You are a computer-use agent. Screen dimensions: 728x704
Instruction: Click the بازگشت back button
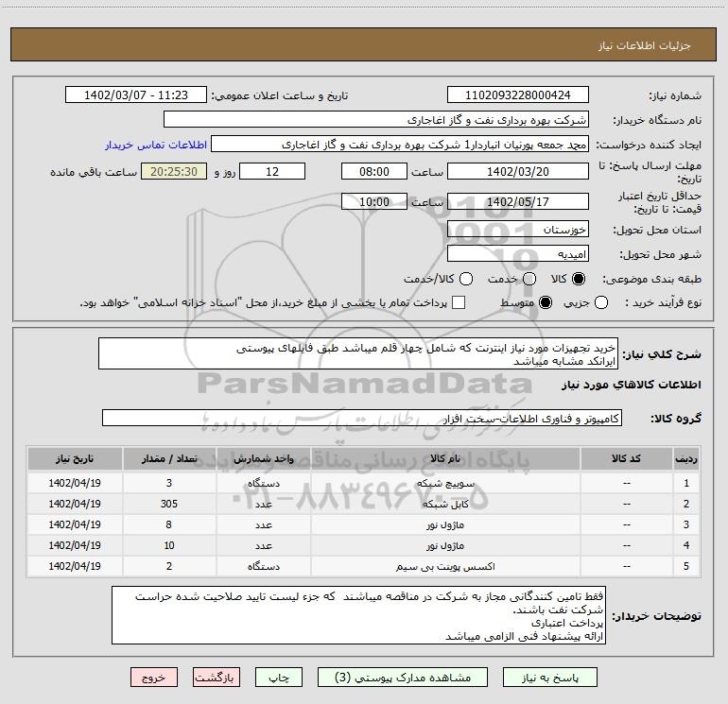pyautogui.click(x=217, y=678)
